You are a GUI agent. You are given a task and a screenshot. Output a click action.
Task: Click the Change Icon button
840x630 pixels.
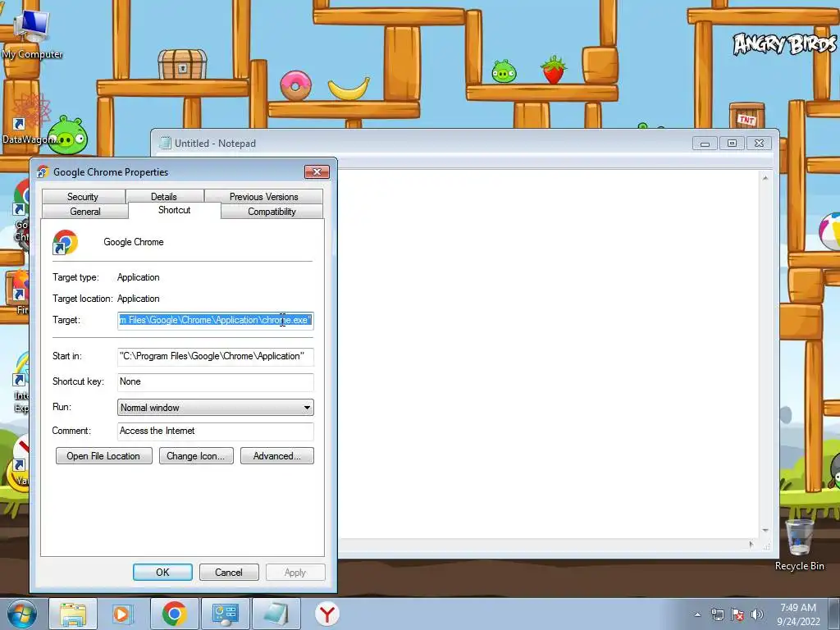[x=196, y=456]
